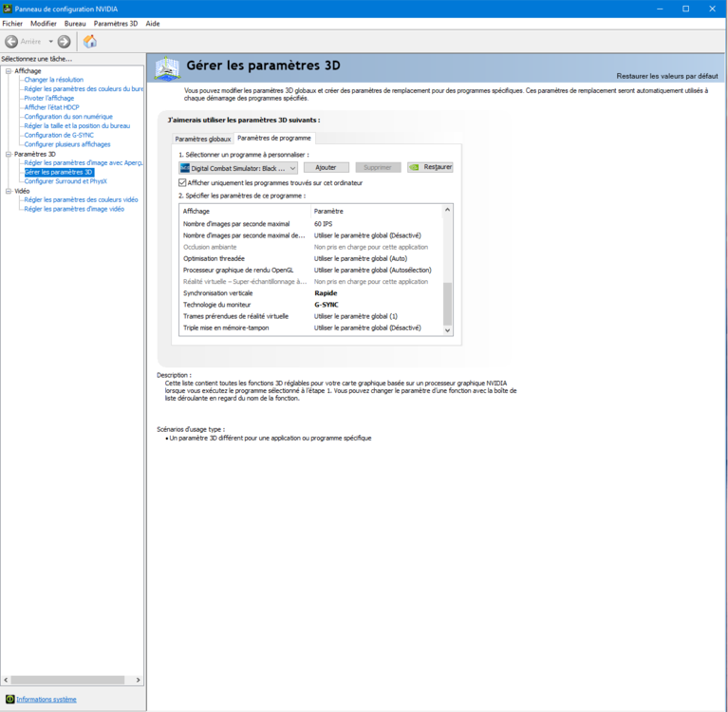
Task: Click the Paramètre column header
Action: click(x=377, y=212)
